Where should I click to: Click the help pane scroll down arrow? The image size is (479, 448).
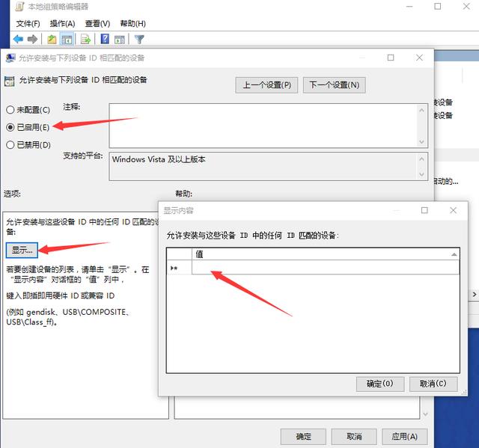425,414
